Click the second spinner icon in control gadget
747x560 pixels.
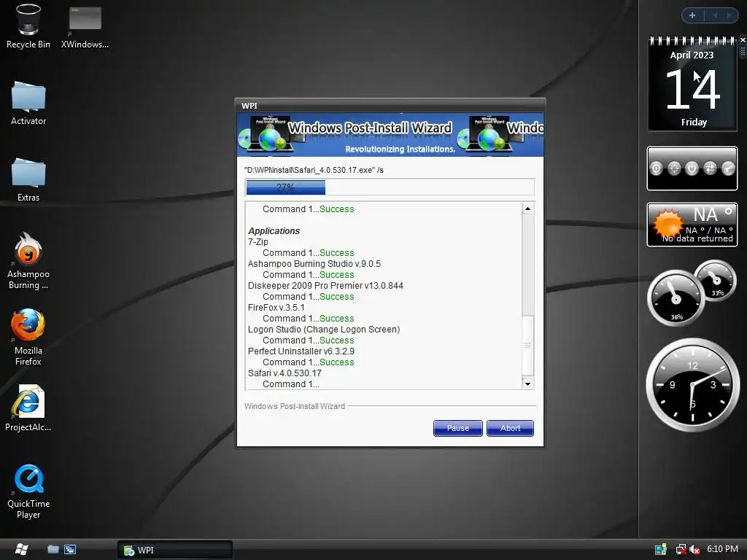tap(674, 168)
